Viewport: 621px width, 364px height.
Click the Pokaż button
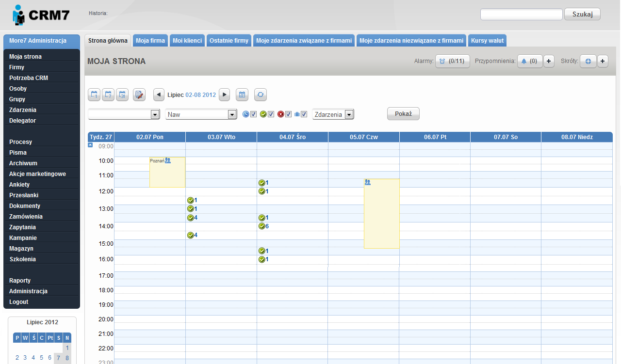[403, 113]
